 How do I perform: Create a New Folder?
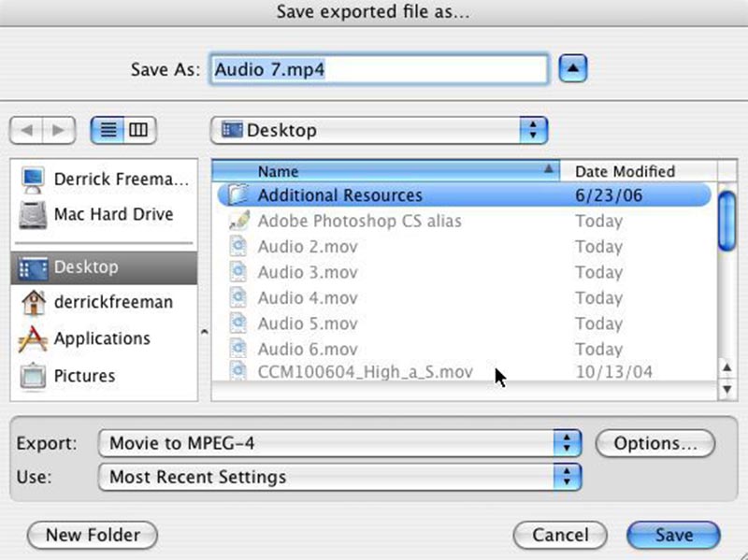click(92, 535)
